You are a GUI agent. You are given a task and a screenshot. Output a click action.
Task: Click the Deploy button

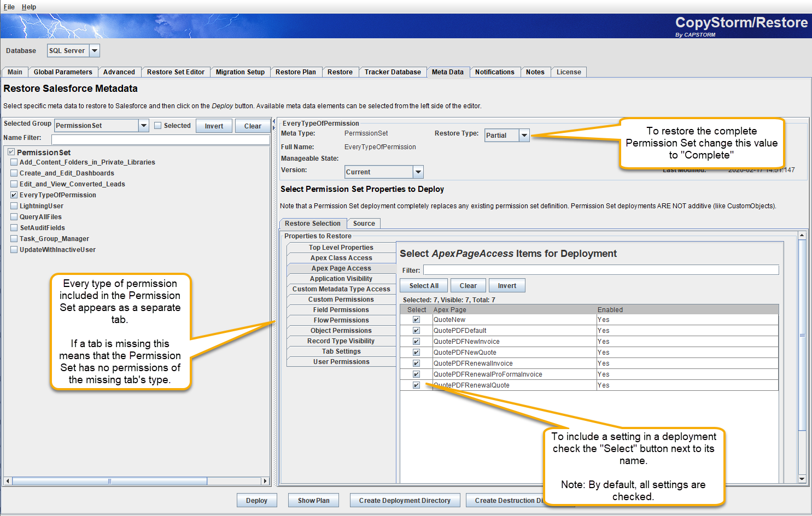coord(256,501)
